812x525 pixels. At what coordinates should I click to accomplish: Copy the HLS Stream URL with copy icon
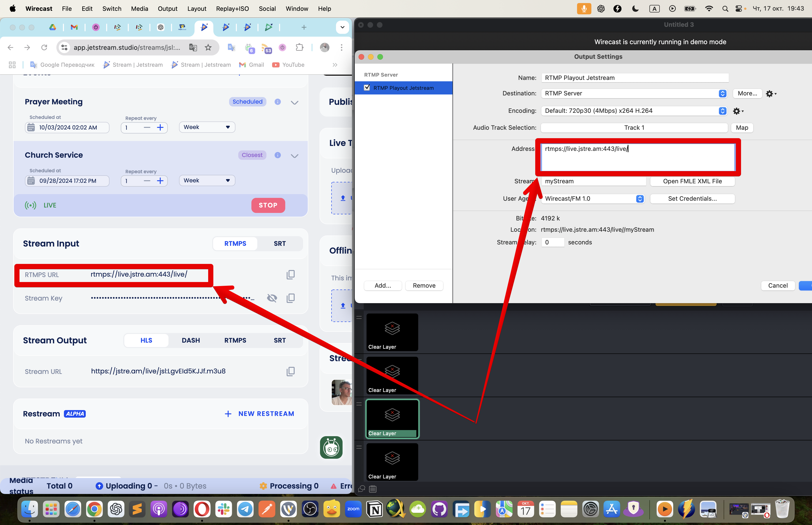click(x=290, y=371)
